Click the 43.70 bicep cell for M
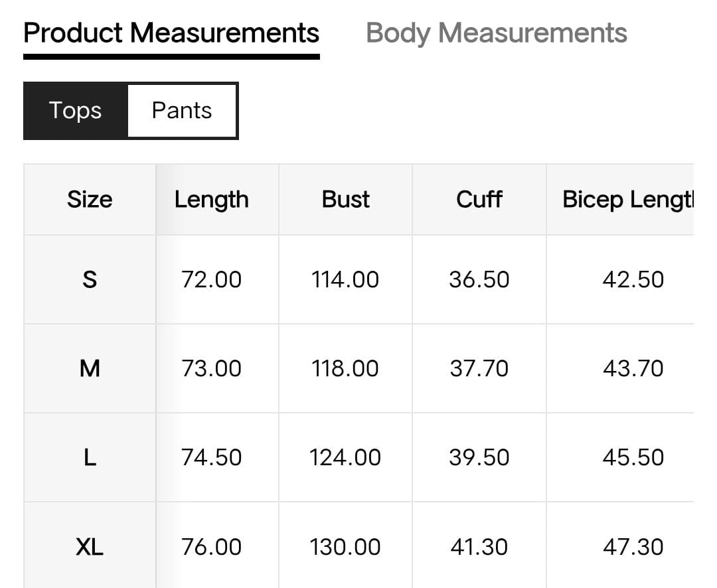The width and height of the screenshot is (717, 588). [x=633, y=368]
